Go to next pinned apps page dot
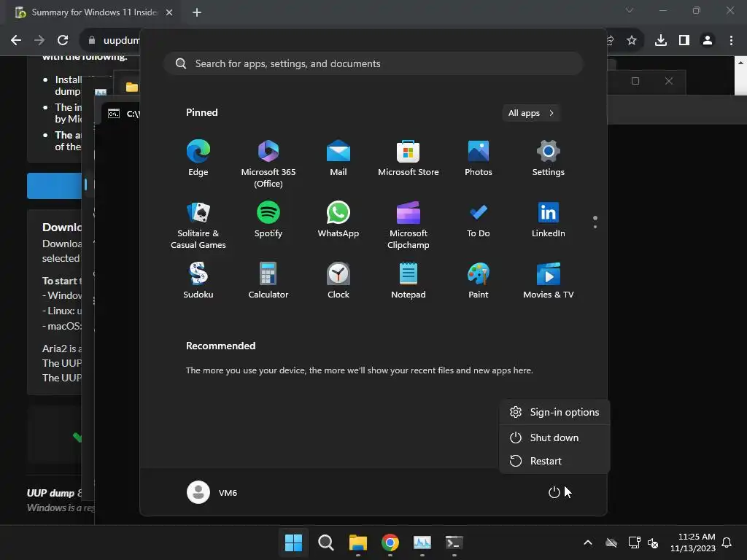This screenshot has width=747, height=560. tap(595, 227)
